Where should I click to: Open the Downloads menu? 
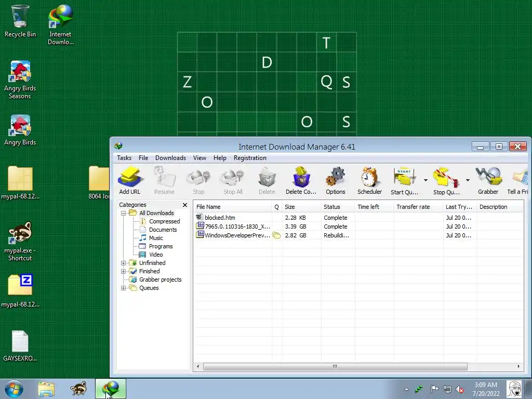click(x=170, y=158)
